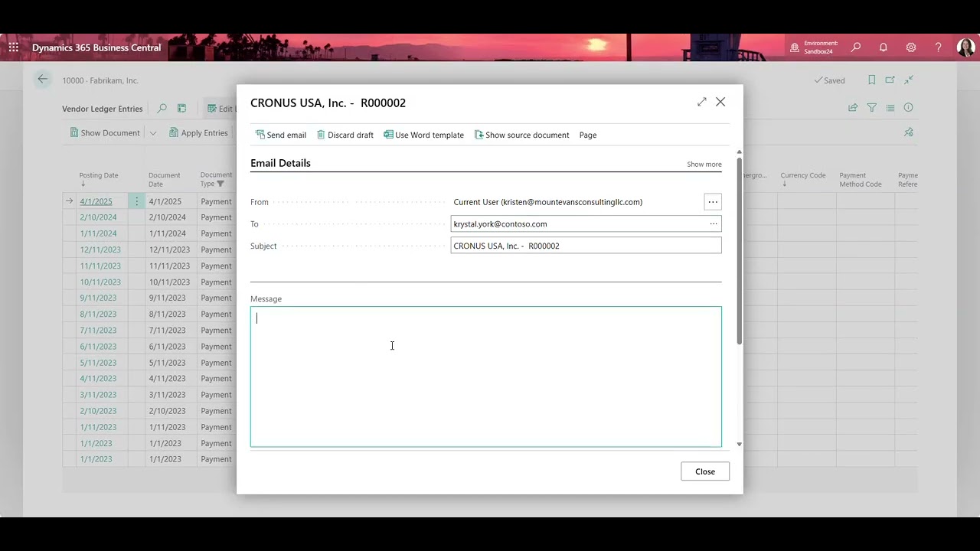Viewport: 980px width, 551px height.
Task: Show the information FactBox icon
Action: point(909,108)
